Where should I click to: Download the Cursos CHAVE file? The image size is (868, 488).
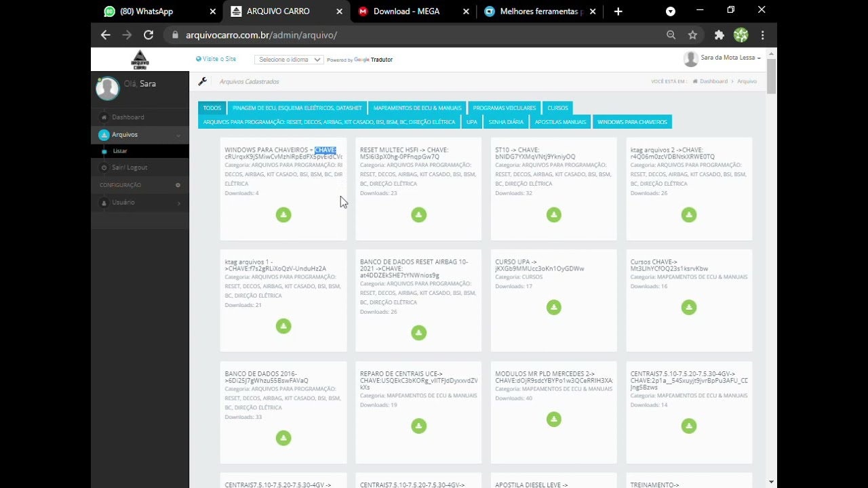click(x=689, y=307)
